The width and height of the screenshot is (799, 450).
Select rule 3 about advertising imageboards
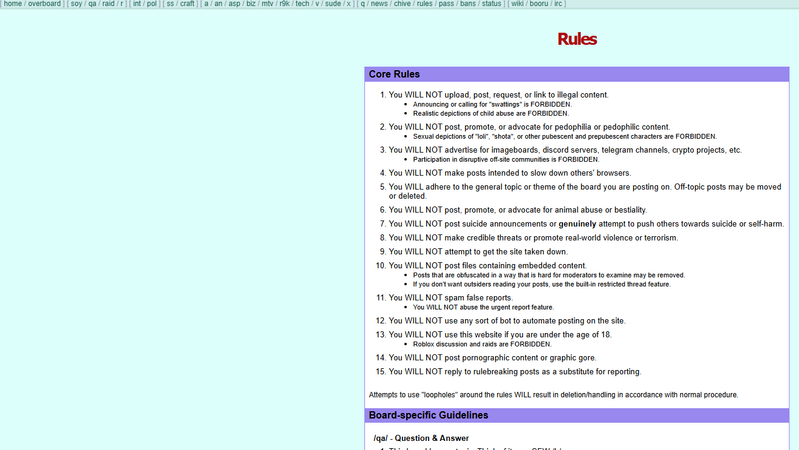(565, 150)
